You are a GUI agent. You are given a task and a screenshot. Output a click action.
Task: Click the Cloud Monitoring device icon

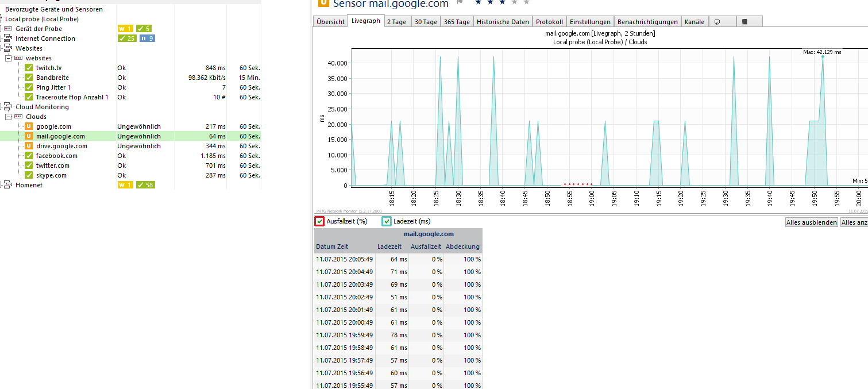pos(8,107)
